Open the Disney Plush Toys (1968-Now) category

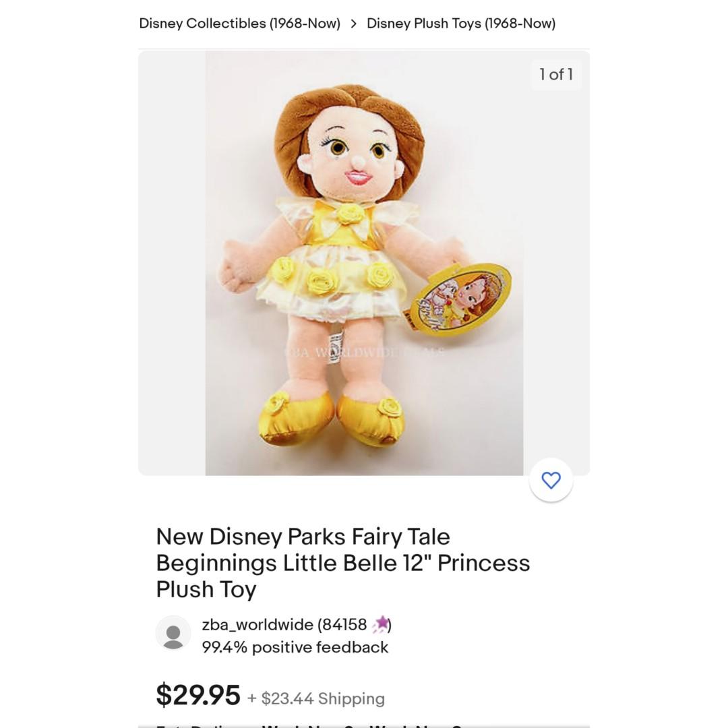pos(461,23)
